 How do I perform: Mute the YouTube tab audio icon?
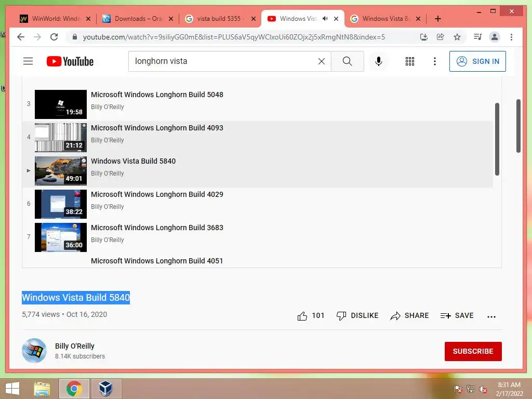pyautogui.click(x=325, y=19)
